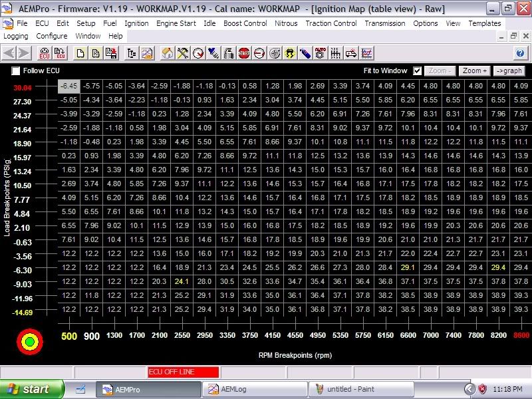
Task: Open the ECU menu
Action: pyautogui.click(x=42, y=23)
